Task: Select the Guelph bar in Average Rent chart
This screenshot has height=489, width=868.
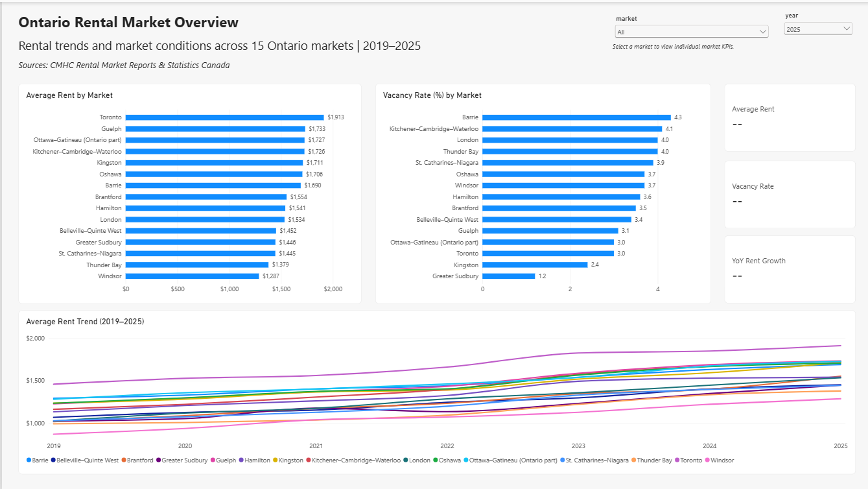Action: click(x=215, y=129)
